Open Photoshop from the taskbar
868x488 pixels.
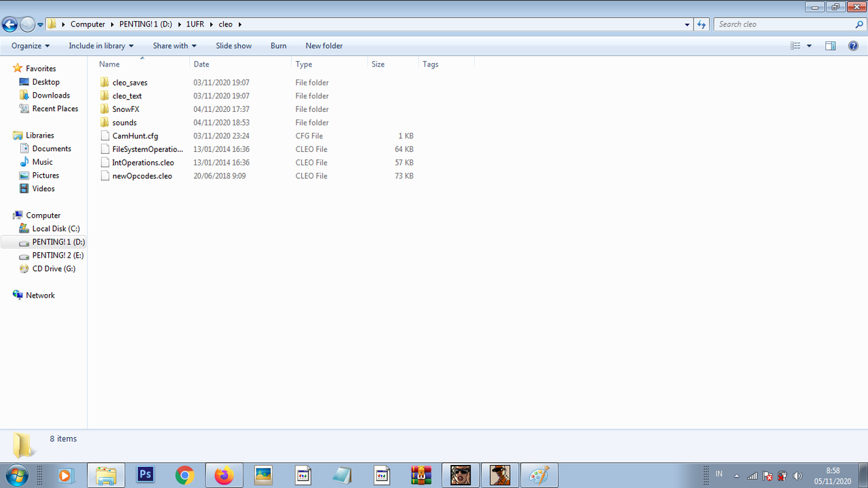point(145,475)
